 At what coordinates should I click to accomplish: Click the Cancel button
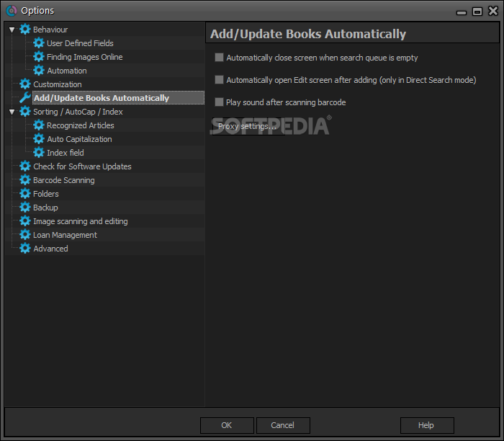point(283,425)
